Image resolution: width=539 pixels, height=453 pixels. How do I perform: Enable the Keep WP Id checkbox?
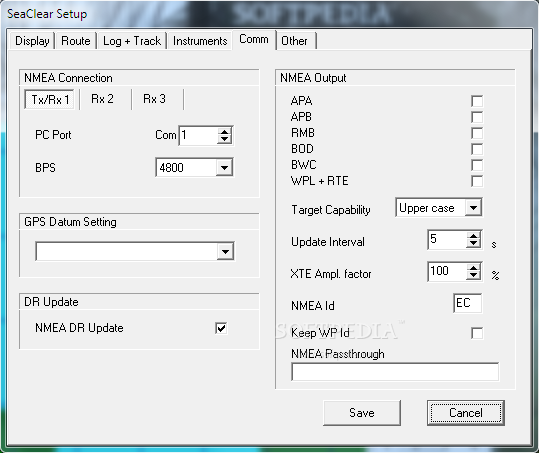coord(477,333)
